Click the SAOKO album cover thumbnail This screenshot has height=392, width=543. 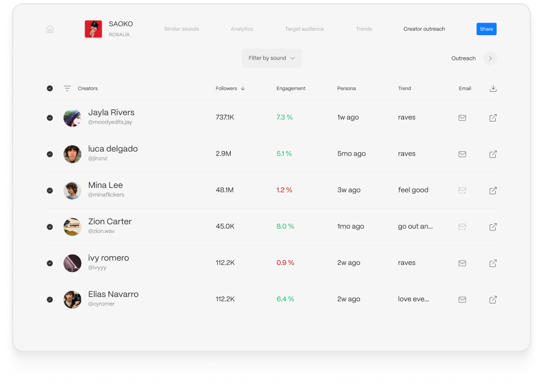click(x=93, y=29)
